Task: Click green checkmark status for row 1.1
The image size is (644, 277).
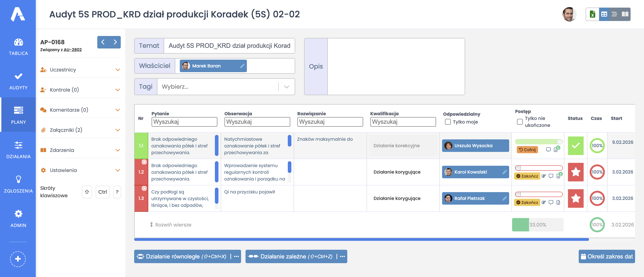Action: [576, 146]
